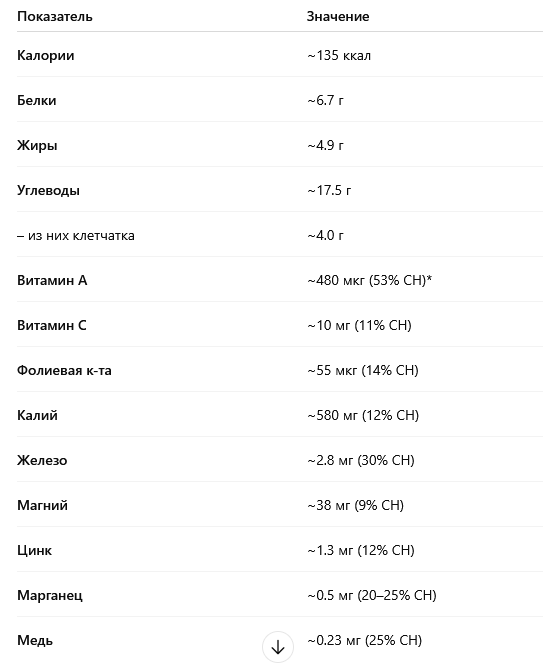The height and width of the screenshot is (671, 544).
Task: Select the Значение column header
Action: pos(338,16)
